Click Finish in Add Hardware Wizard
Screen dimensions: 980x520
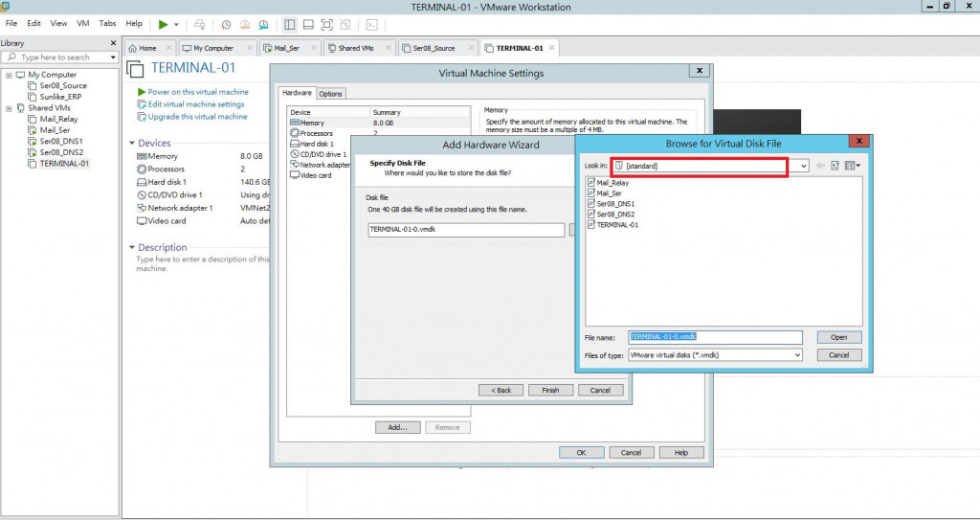tap(550, 390)
